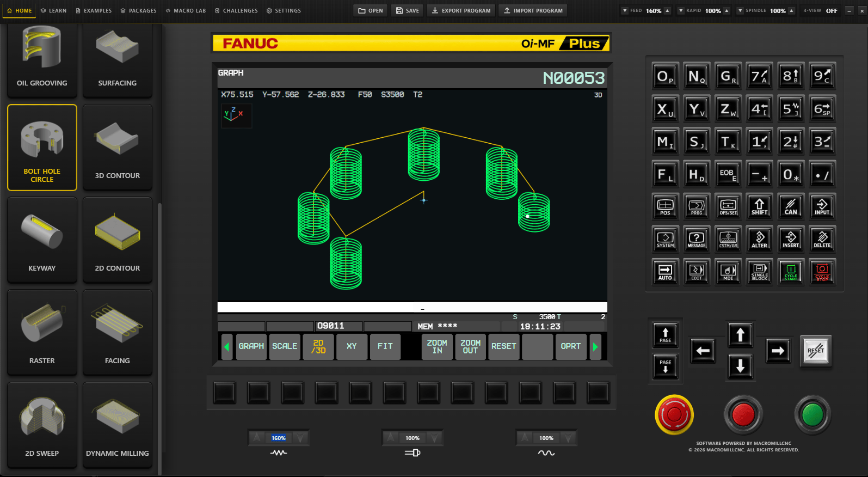Click the OPEN file button

point(371,10)
